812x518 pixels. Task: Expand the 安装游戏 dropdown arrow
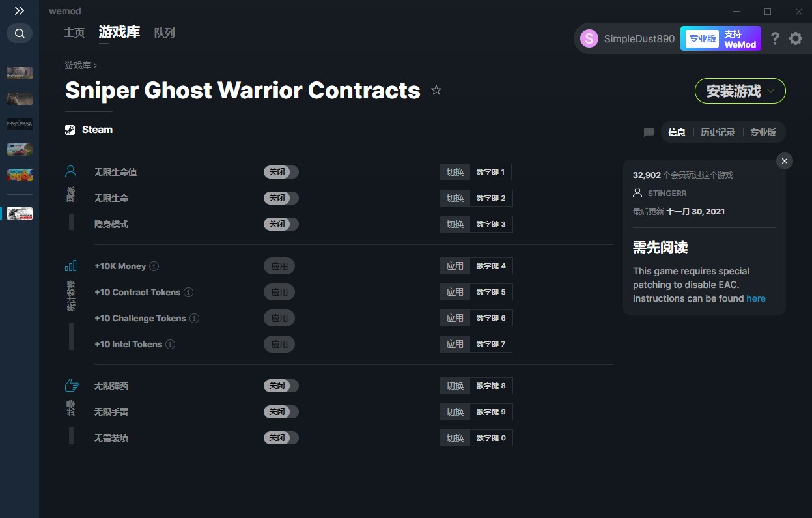pyautogui.click(x=772, y=91)
